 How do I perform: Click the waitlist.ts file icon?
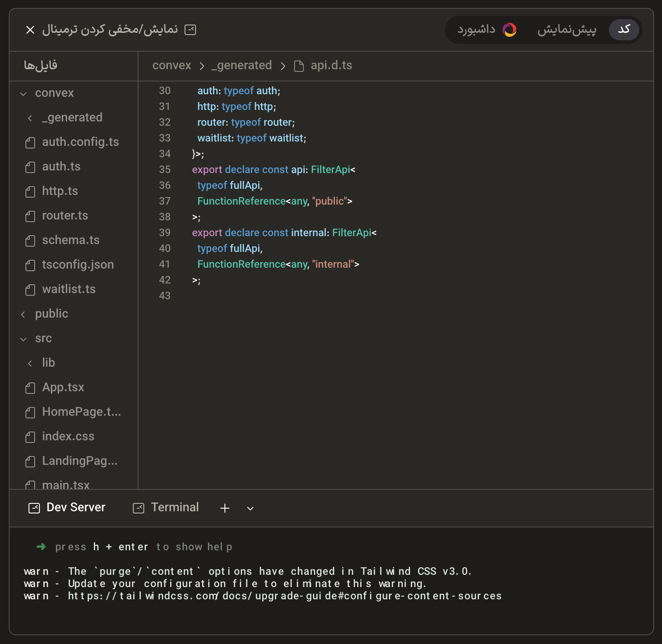tap(30, 290)
